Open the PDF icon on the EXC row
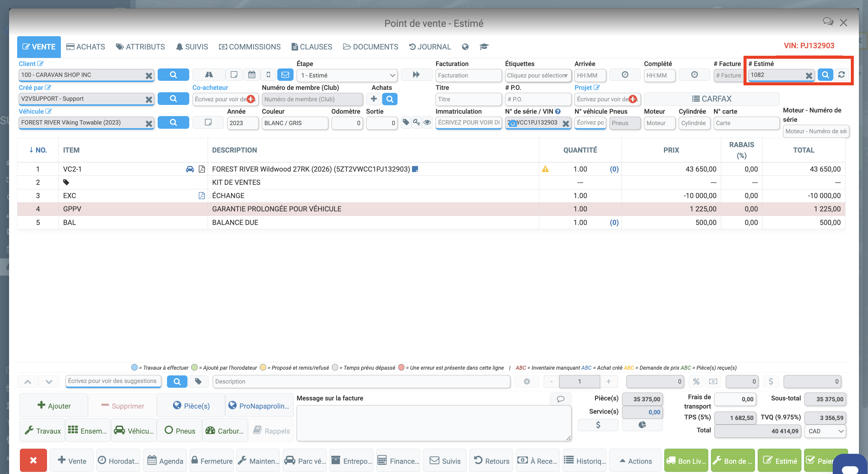868x474 pixels. 202,196
